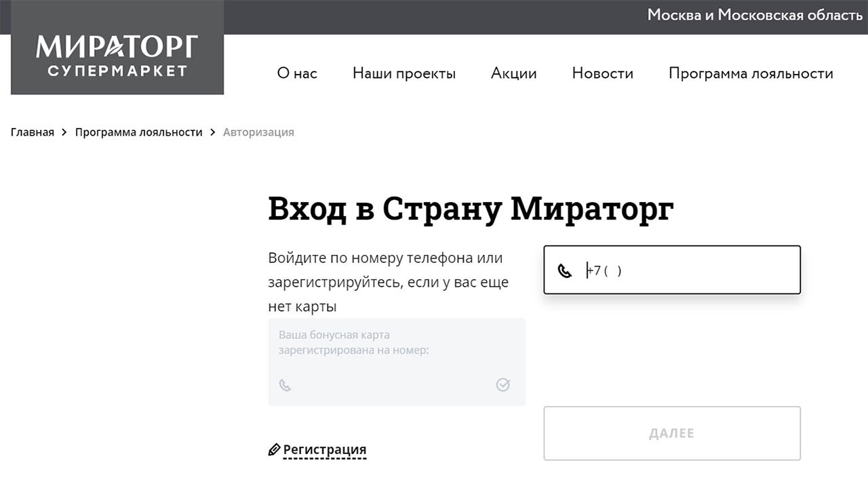Open the О нас menu item

297,73
